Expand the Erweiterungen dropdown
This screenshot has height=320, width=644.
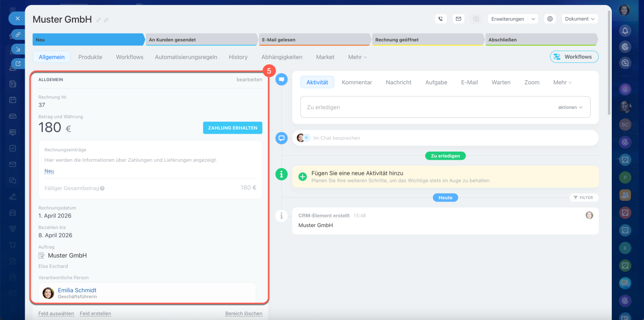(x=512, y=19)
